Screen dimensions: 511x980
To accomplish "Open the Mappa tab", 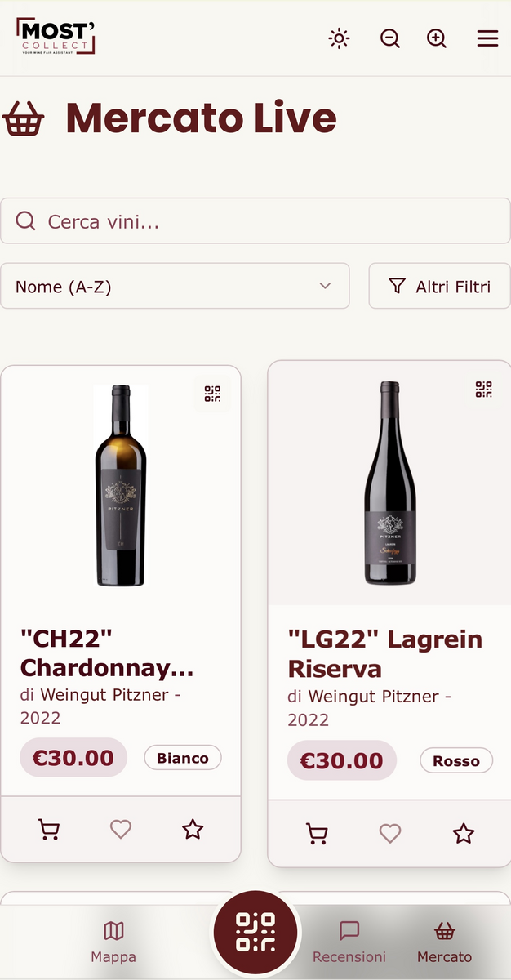I will [x=113, y=942].
